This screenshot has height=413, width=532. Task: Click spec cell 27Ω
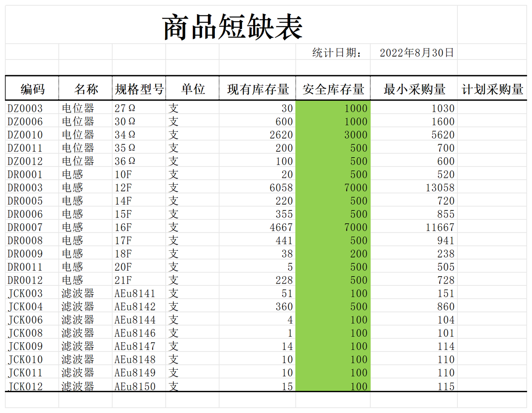tap(139, 108)
